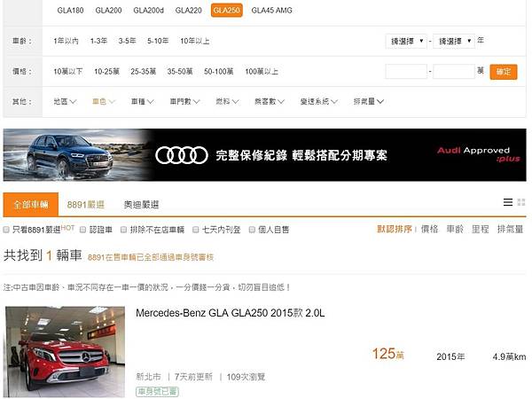Image resolution: width=532 pixels, height=399 pixels.
Task: Tick the 七天內刊登 checkbox
Action: coord(195,230)
